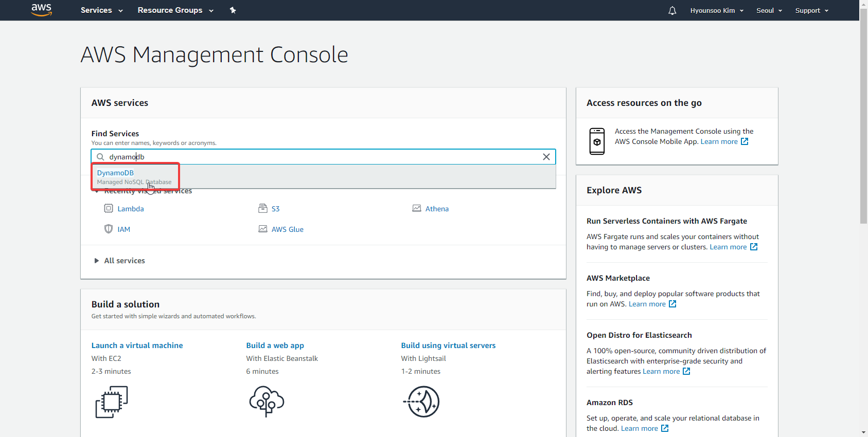Click the 'With Lightsail' text
This screenshot has height=437, width=868.
pos(423,358)
